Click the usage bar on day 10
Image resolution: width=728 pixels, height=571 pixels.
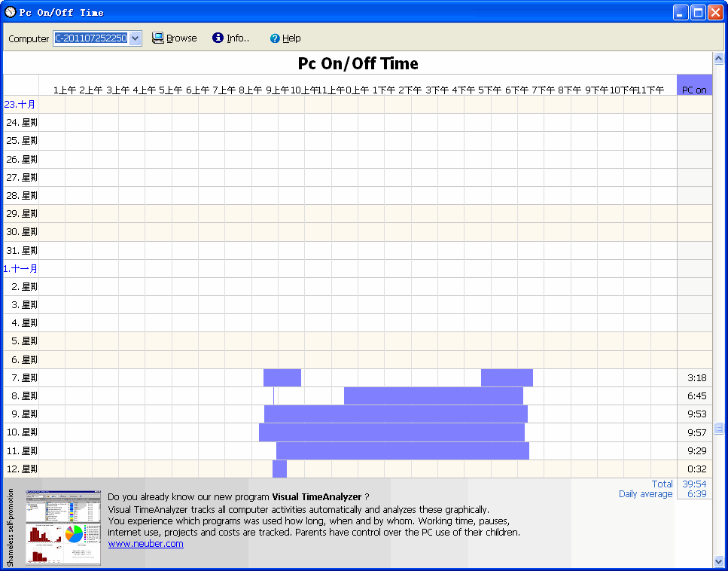pos(392,432)
